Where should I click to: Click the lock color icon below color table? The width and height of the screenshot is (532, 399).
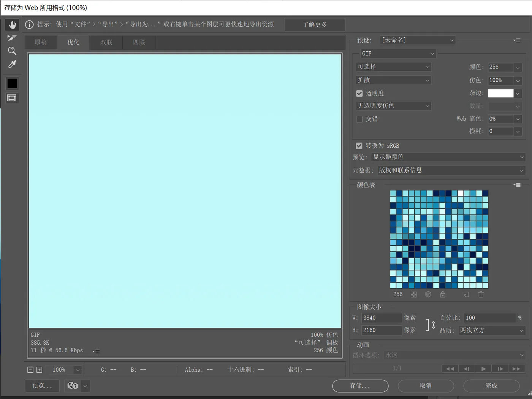443,294
